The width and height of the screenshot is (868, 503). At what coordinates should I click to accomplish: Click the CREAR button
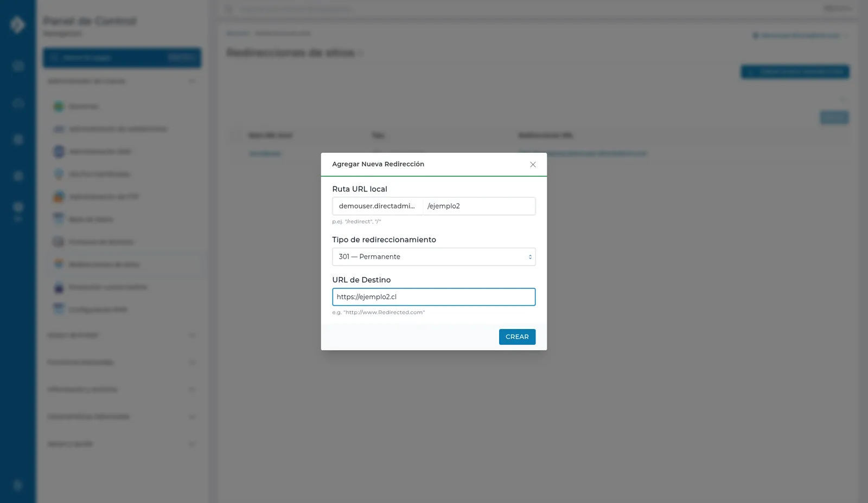pyautogui.click(x=517, y=337)
